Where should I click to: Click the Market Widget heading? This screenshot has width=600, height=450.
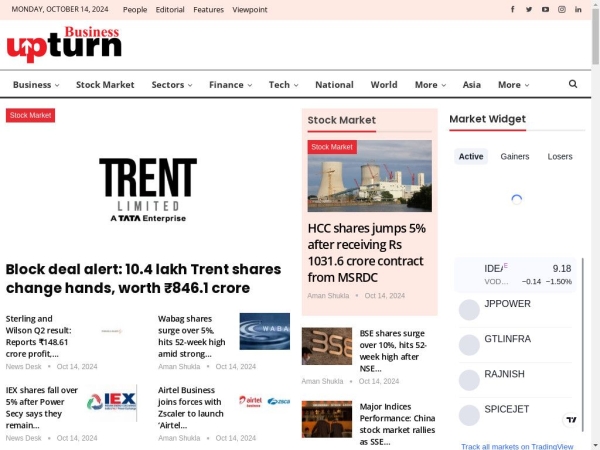pos(488,119)
